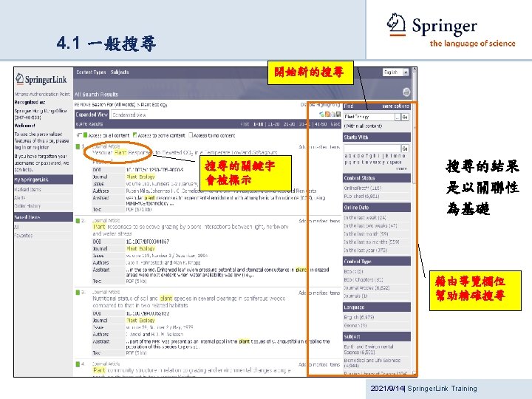Click the Plant Ecology journal link of result 2

coord(140,248)
